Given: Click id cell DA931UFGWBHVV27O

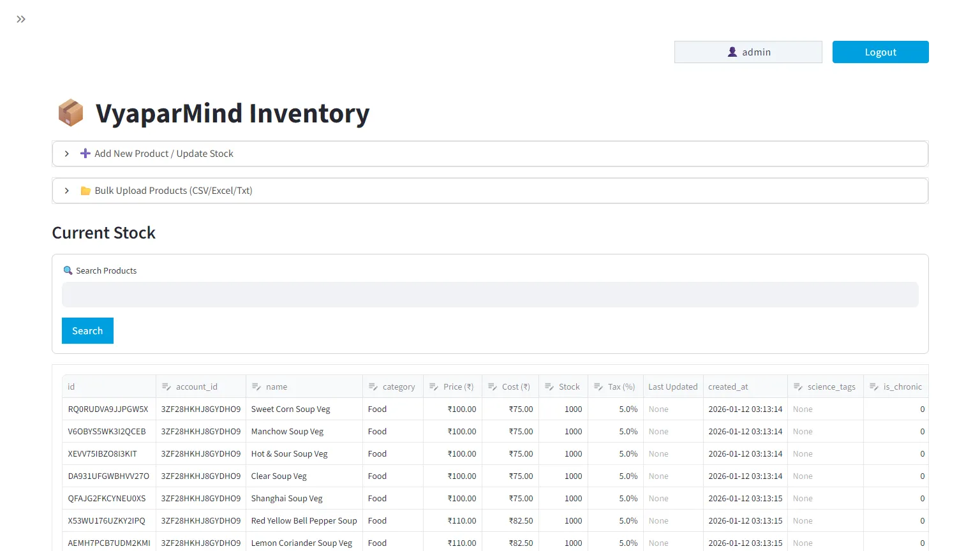Looking at the screenshot, I should (x=109, y=476).
